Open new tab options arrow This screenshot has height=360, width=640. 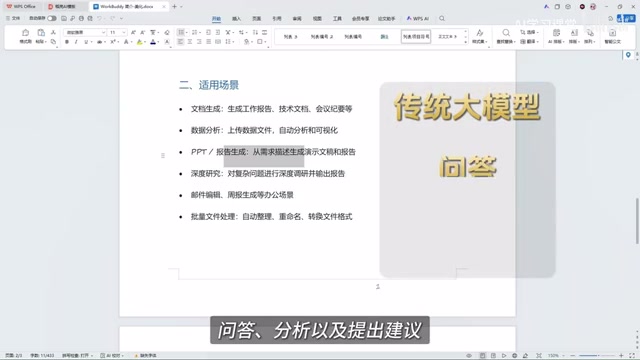pyautogui.click(x=181, y=7)
